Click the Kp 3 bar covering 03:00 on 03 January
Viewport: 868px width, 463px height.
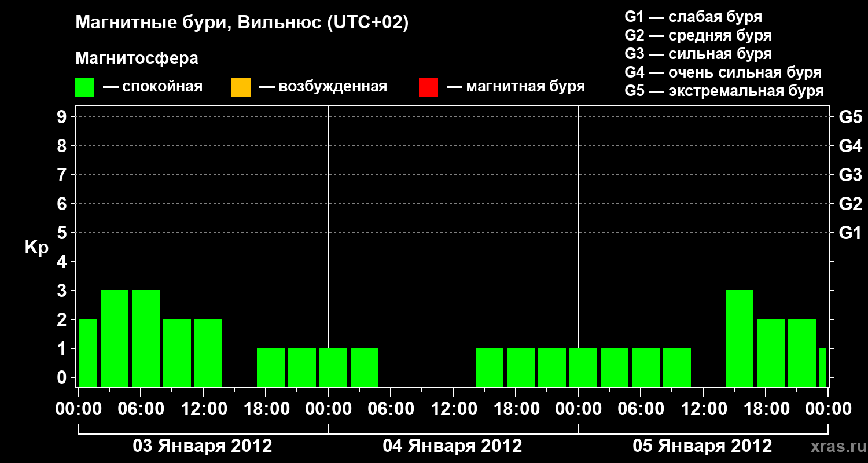[115, 338]
